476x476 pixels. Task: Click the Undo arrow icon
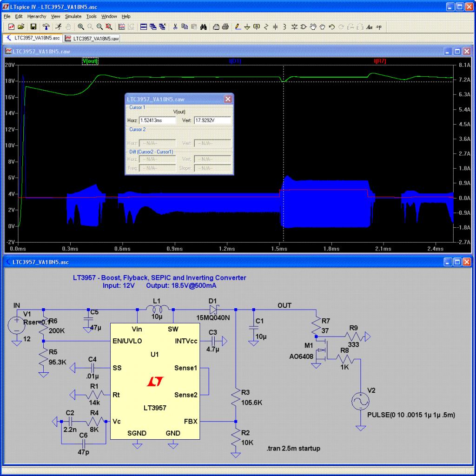(332, 27)
